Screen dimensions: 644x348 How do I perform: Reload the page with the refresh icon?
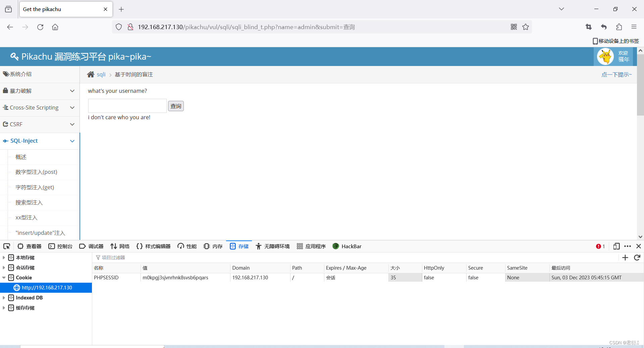click(40, 27)
